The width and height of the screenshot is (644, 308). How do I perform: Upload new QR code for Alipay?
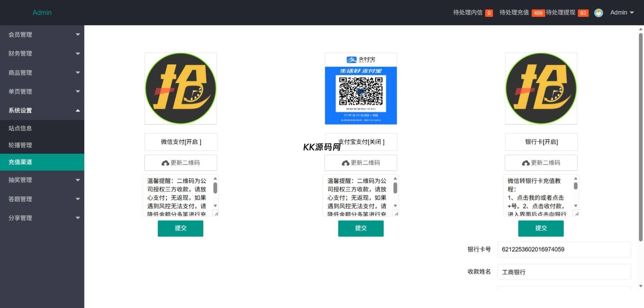tap(361, 163)
